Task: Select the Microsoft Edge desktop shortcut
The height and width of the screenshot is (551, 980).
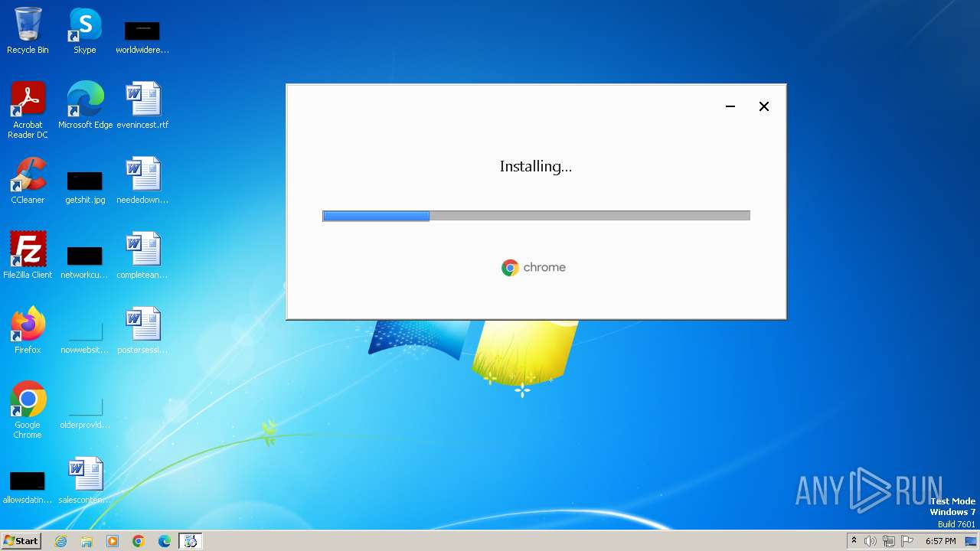Action: (x=85, y=106)
